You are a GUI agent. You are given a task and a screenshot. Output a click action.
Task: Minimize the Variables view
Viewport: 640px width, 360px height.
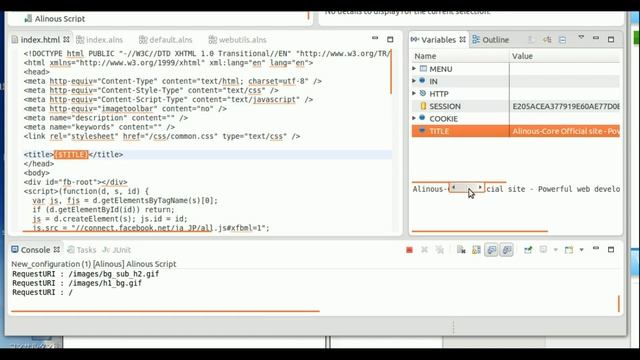click(x=596, y=38)
